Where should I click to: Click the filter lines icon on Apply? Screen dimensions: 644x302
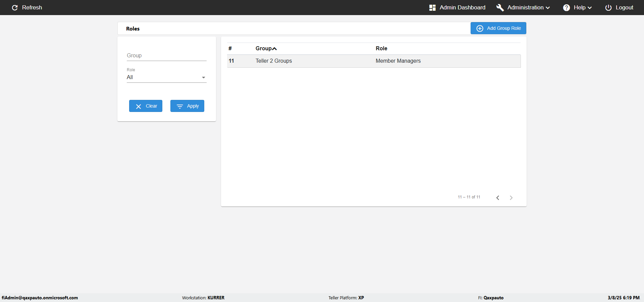pos(180,106)
